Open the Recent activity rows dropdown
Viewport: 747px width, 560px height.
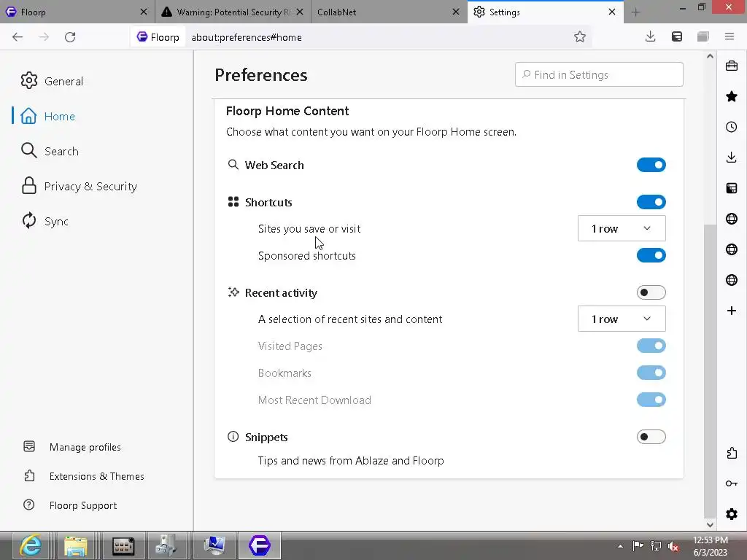point(622,319)
